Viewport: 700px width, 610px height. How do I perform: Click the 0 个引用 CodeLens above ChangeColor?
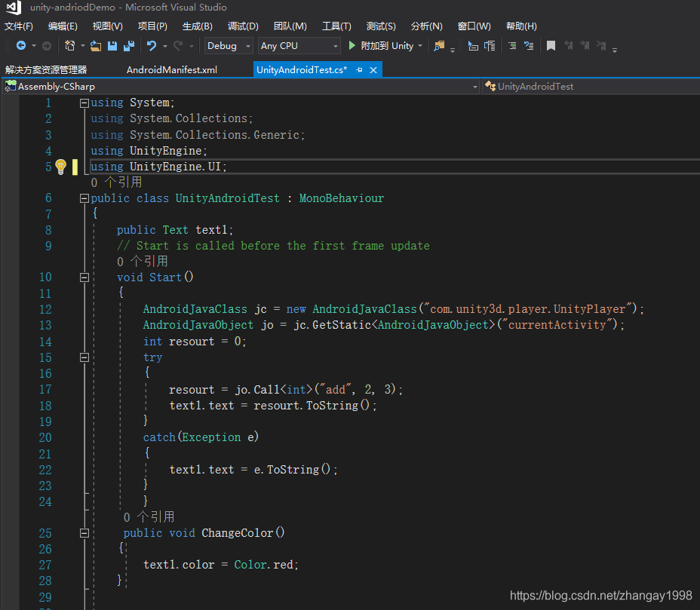[149, 517]
